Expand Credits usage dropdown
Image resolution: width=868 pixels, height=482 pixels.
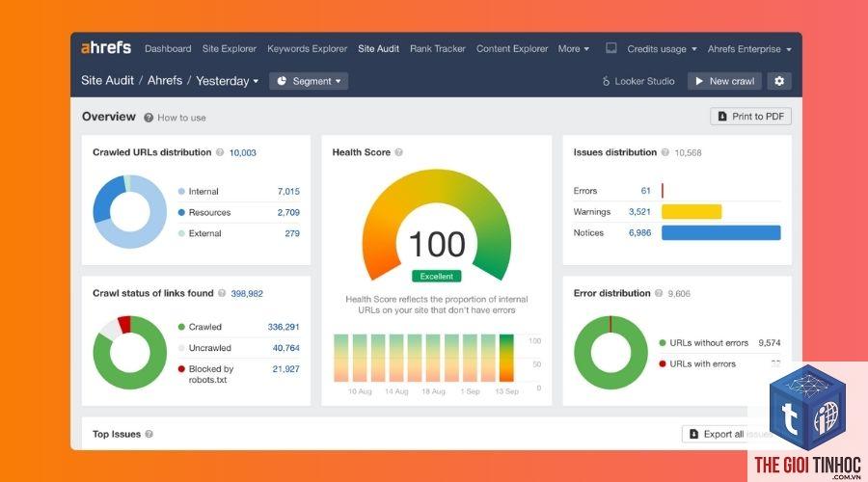(x=662, y=49)
